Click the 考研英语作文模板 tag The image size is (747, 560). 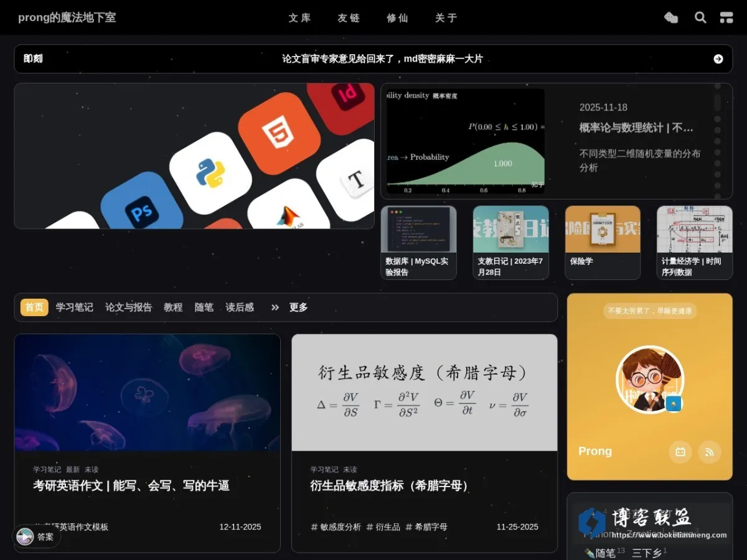click(71, 527)
